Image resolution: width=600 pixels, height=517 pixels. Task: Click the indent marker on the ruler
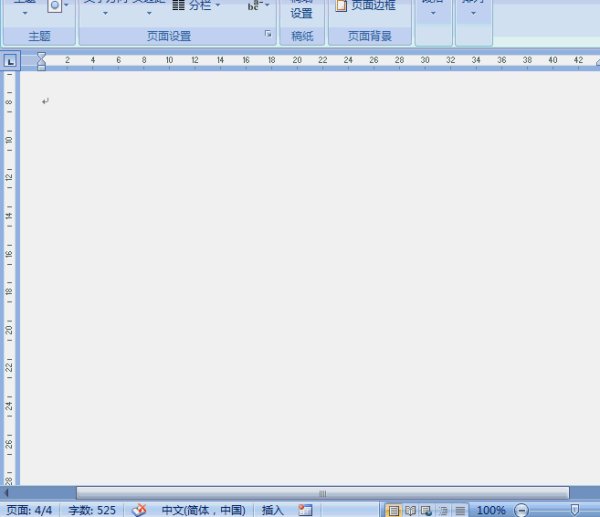pyautogui.click(x=41, y=61)
